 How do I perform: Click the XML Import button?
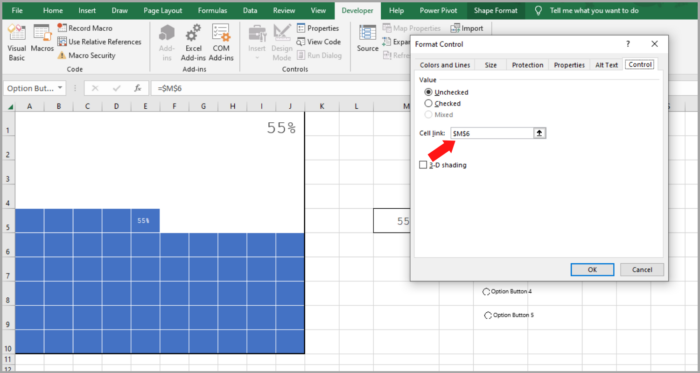[467, 28]
